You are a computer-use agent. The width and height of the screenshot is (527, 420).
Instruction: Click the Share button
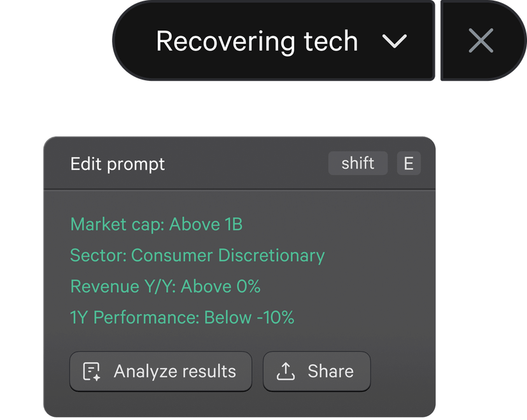tap(316, 371)
